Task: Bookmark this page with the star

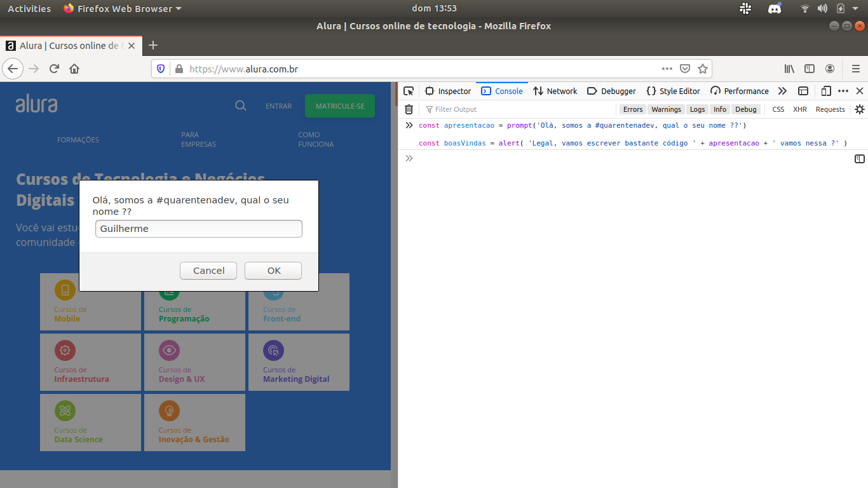Action: coord(703,69)
